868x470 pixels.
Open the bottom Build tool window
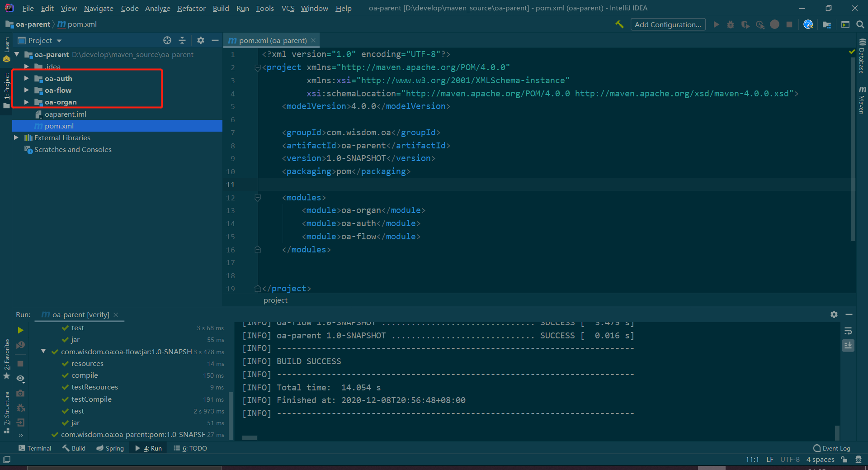pos(74,448)
